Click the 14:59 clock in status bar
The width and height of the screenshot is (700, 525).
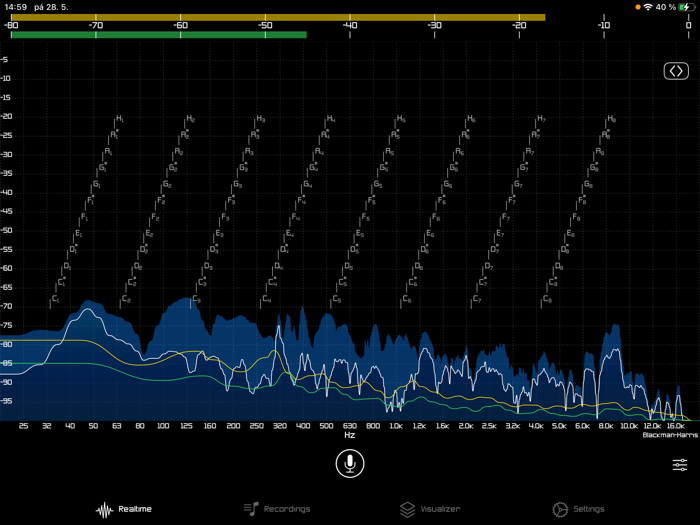click(16, 7)
